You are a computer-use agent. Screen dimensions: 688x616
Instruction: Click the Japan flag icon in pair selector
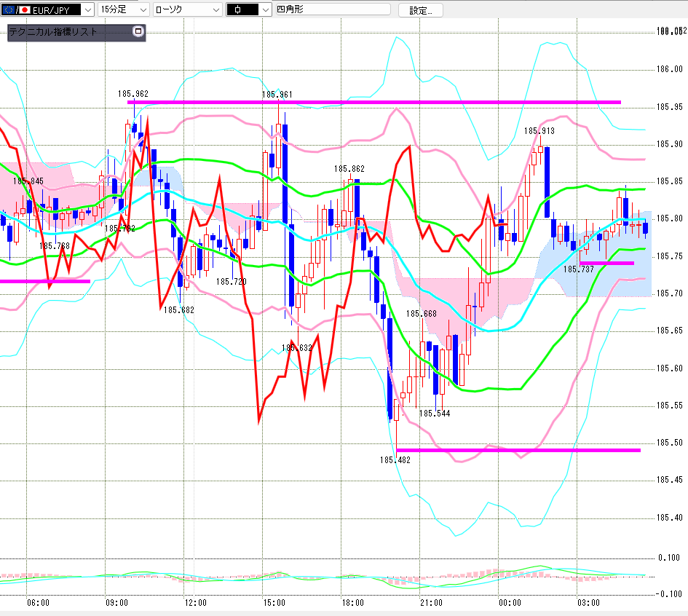(x=25, y=9)
